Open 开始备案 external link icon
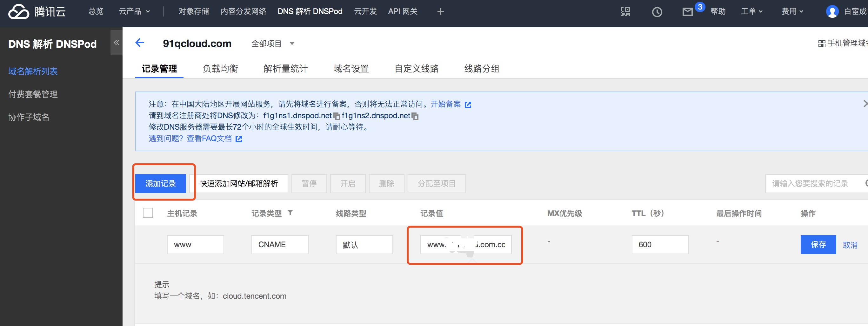The image size is (868, 326). [x=468, y=105]
